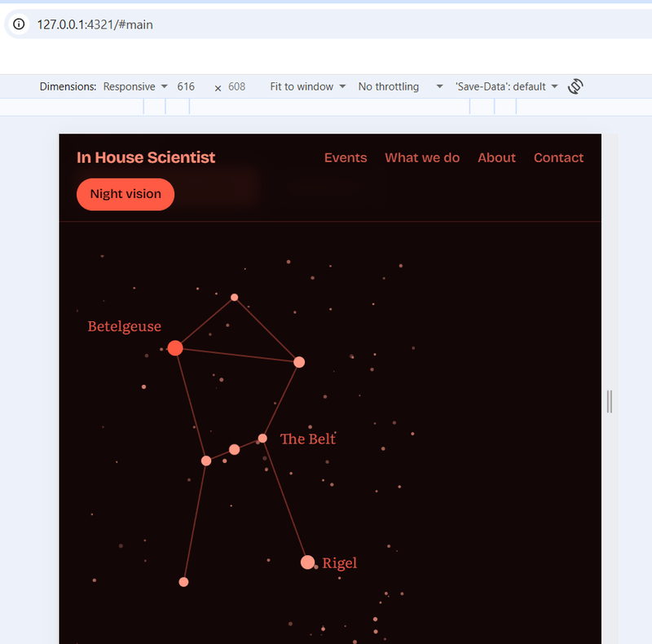This screenshot has width=652, height=644.
Task: Click the large Rigel star dot
Action: point(308,562)
